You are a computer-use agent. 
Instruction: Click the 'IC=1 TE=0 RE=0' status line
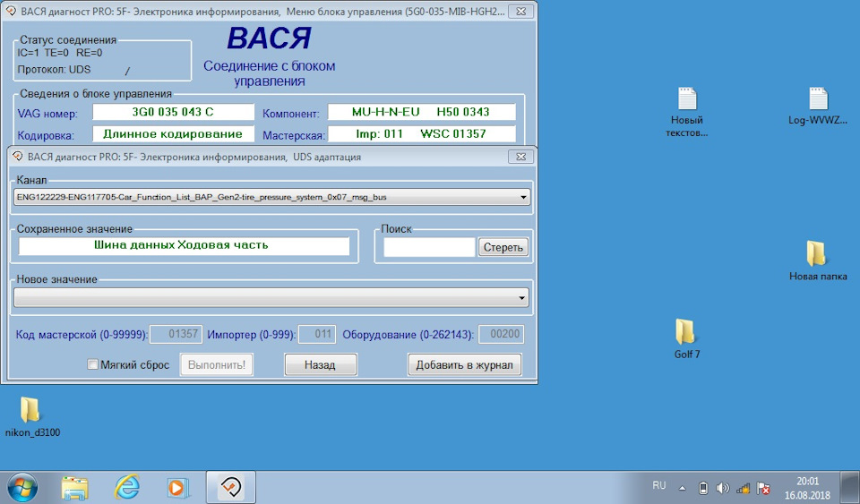(x=60, y=53)
